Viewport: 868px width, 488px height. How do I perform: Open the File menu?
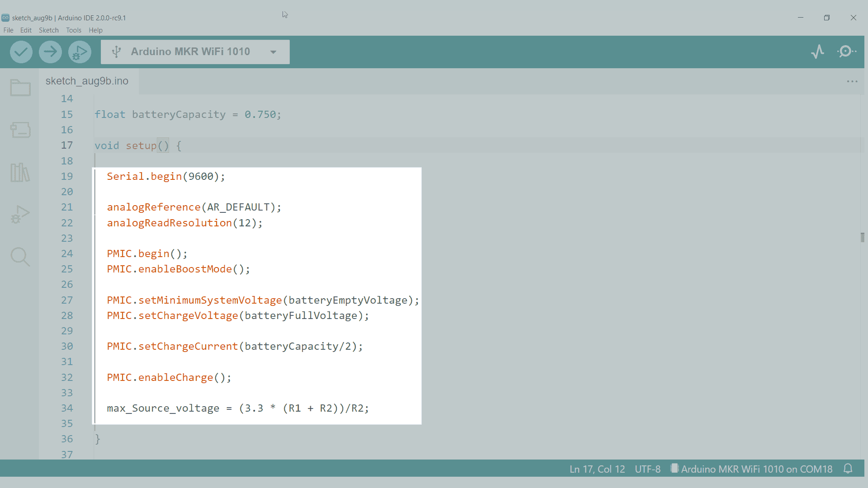8,30
